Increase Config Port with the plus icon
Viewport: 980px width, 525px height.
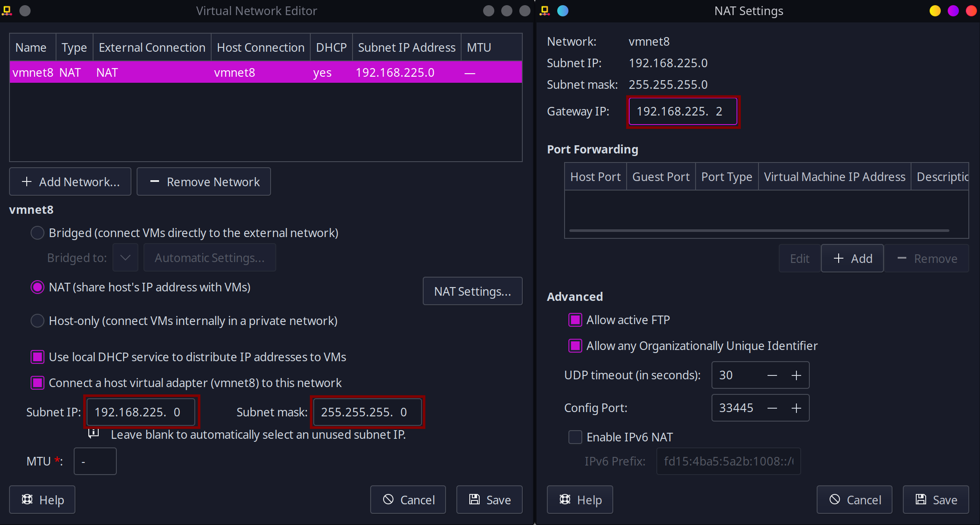tap(796, 408)
